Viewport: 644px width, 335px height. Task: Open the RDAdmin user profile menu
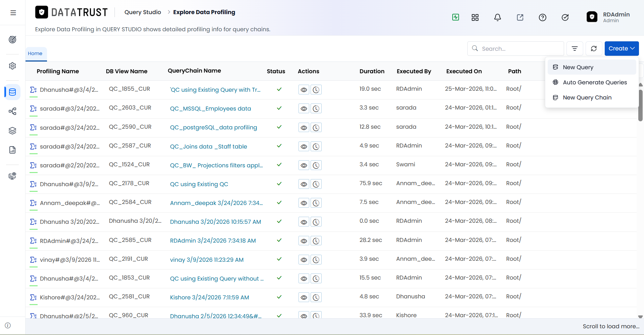coord(608,17)
